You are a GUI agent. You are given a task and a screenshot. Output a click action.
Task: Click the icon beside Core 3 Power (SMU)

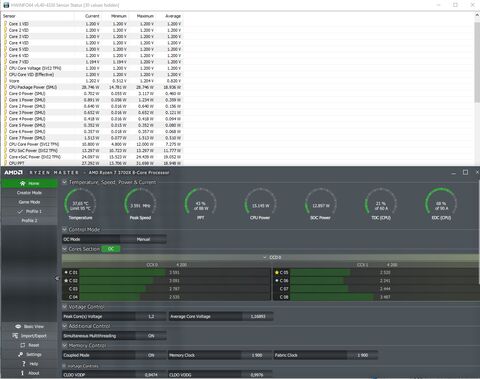(x=5, y=112)
